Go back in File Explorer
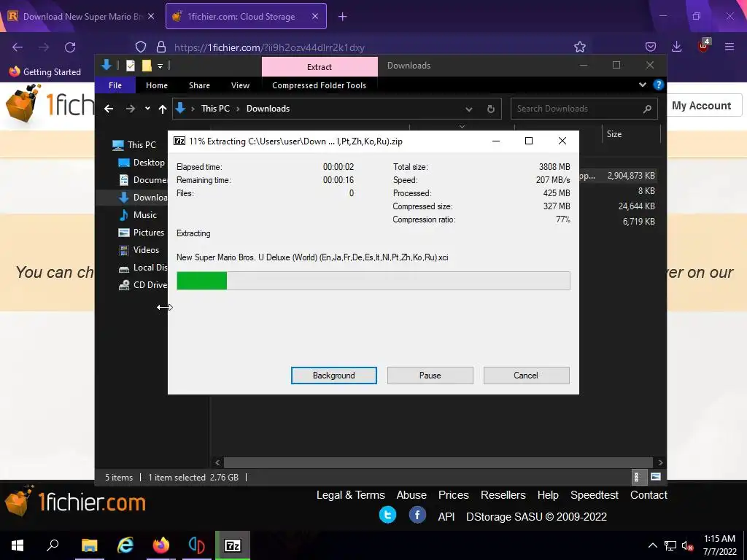Viewport: 747px width, 560px height. point(109,109)
